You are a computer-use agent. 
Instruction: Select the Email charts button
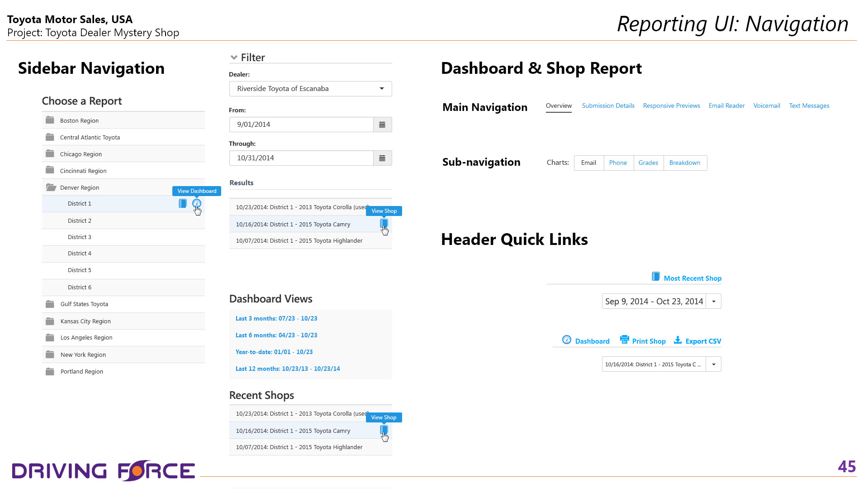click(x=589, y=163)
